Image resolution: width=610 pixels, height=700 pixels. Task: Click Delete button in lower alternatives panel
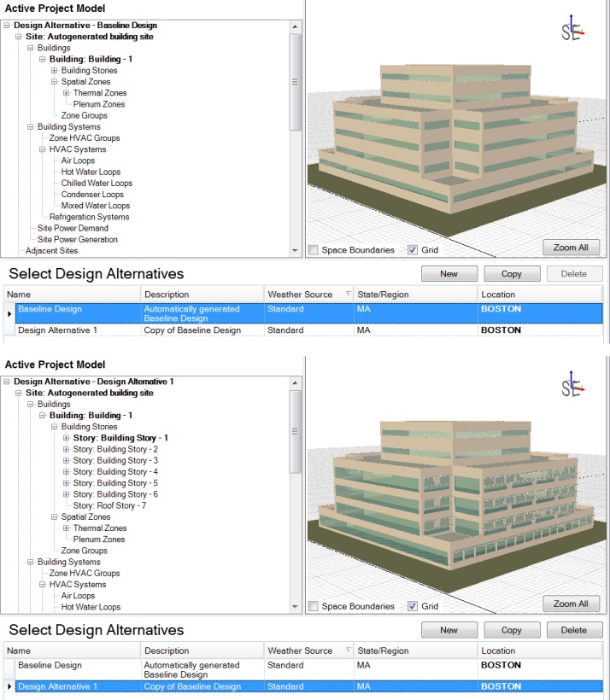pyautogui.click(x=574, y=630)
